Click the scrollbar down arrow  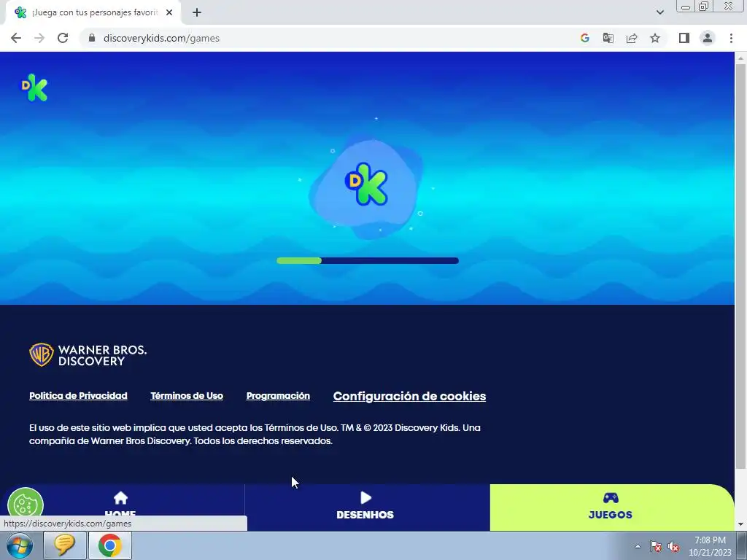point(740,524)
